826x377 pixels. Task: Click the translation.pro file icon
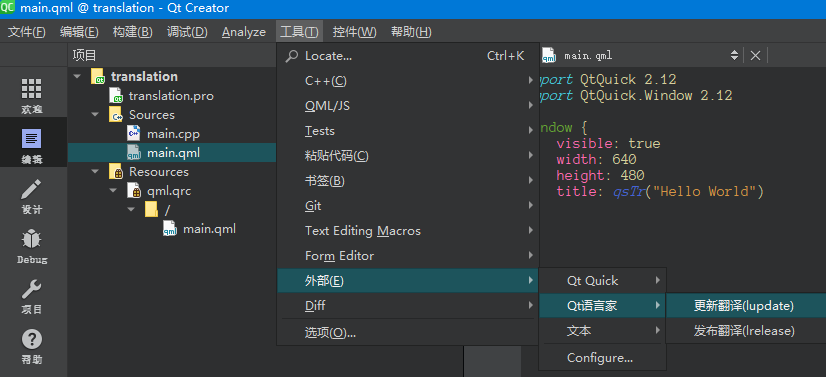click(116, 95)
